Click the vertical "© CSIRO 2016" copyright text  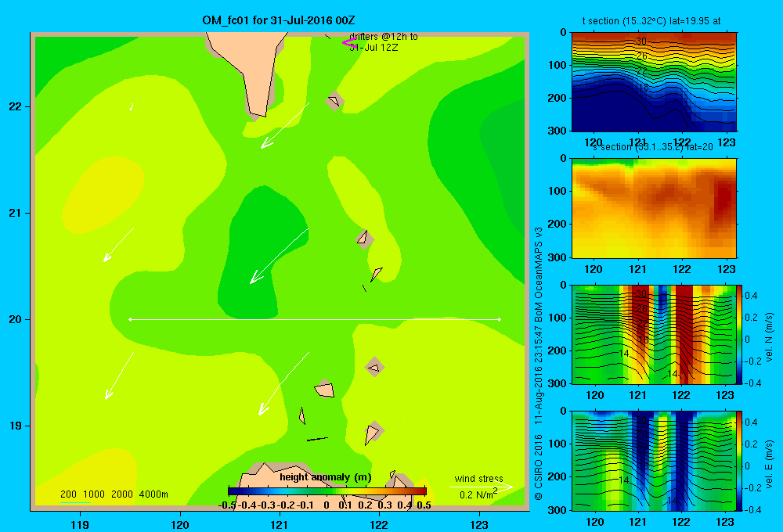(x=539, y=466)
